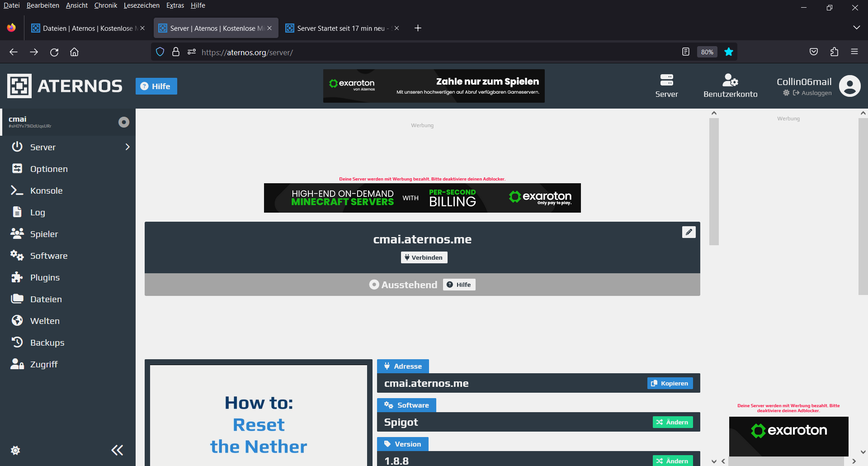List all tabs dropdown arrow
The width and height of the screenshot is (868, 466).
(856, 28)
